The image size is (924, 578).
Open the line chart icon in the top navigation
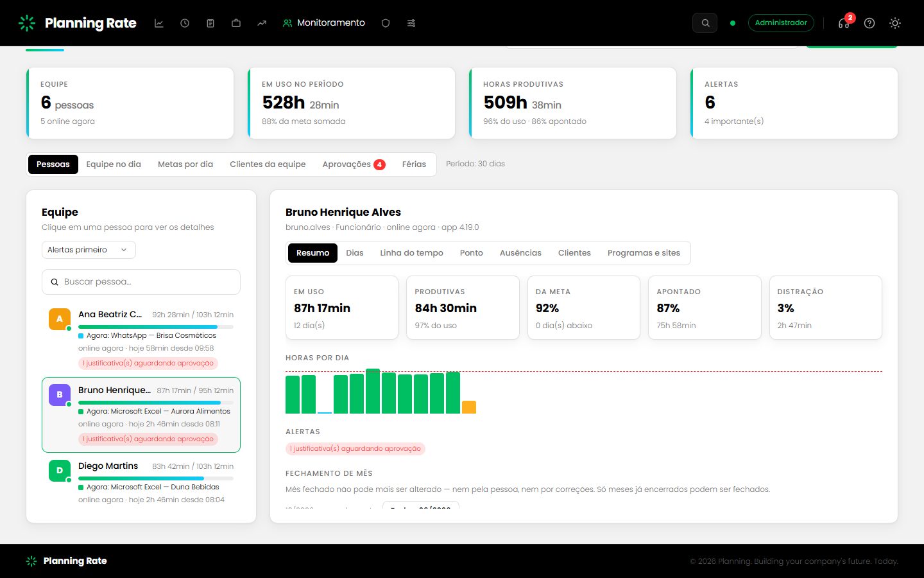click(159, 23)
